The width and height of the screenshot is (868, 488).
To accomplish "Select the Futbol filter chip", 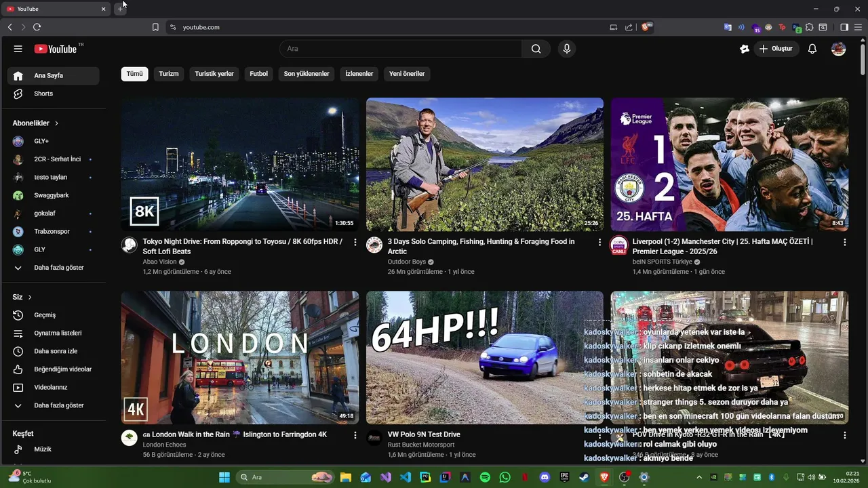I will pyautogui.click(x=259, y=74).
